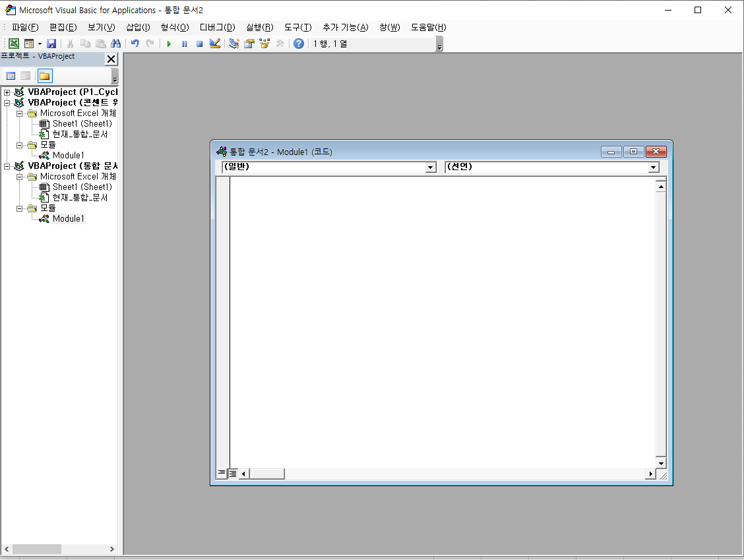Open the 실행(R) menu
The image size is (744, 560).
click(260, 28)
